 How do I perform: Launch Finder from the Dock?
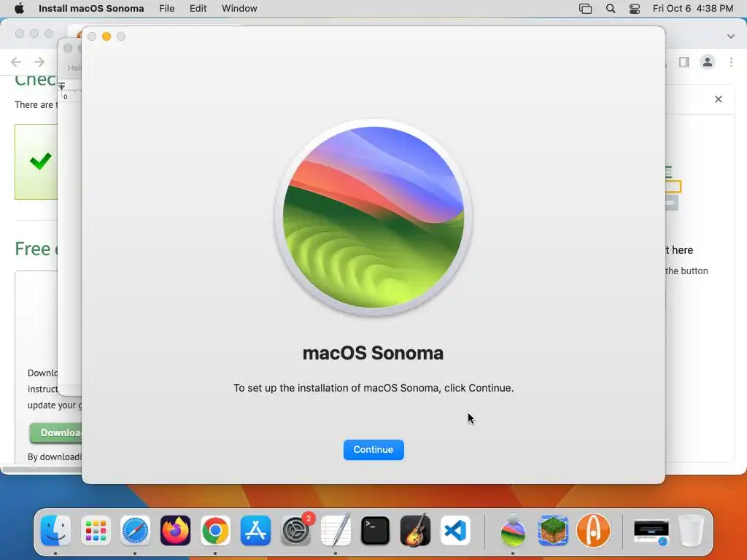tap(55, 530)
